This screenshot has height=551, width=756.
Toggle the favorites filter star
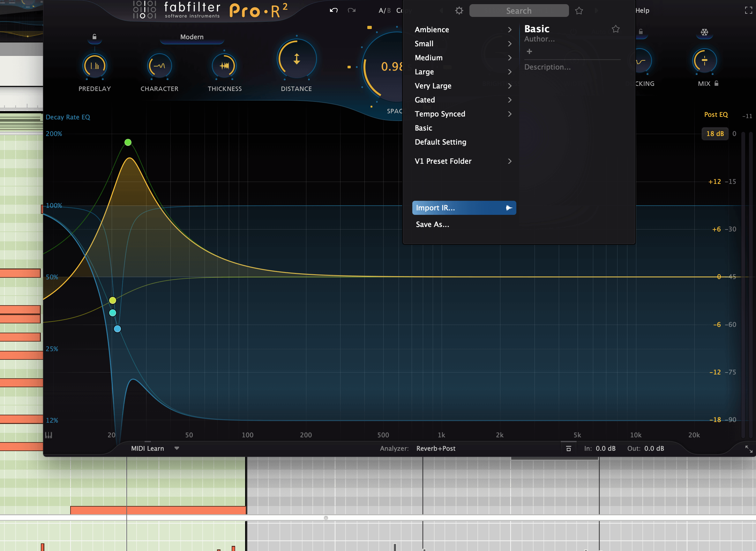(579, 11)
